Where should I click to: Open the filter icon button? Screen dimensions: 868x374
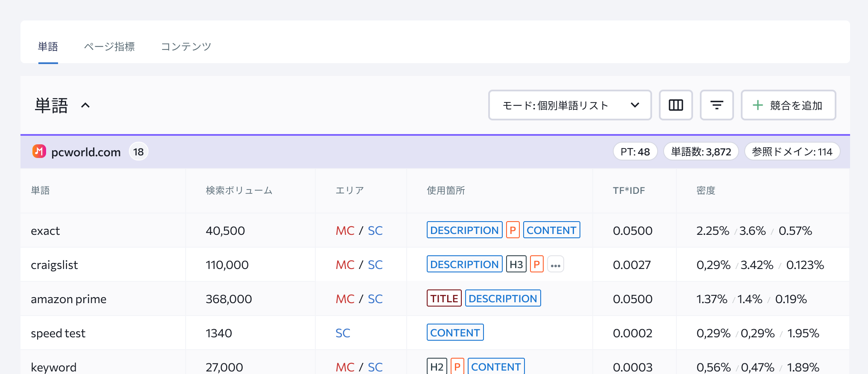point(717,105)
